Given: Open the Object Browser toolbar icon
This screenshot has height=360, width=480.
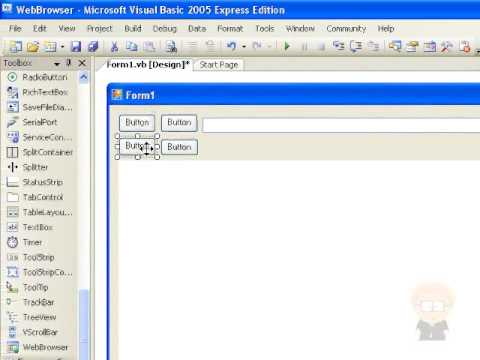Looking at the screenshot, I should click(x=430, y=46).
